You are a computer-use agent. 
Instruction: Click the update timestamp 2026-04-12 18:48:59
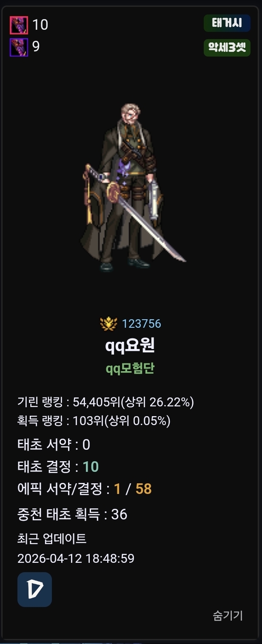(76, 558)
